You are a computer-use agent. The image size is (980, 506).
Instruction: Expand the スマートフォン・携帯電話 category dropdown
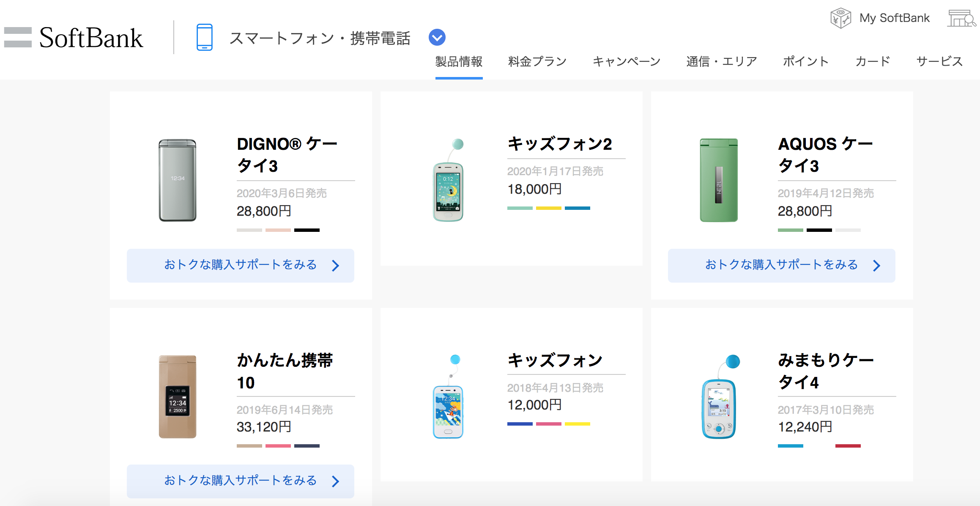point(437,37)
